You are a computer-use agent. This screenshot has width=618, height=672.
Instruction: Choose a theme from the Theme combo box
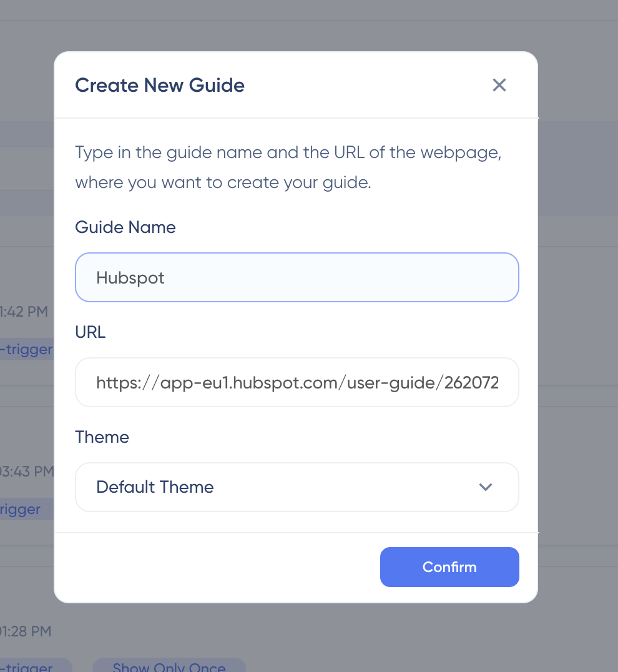[297, 487]
